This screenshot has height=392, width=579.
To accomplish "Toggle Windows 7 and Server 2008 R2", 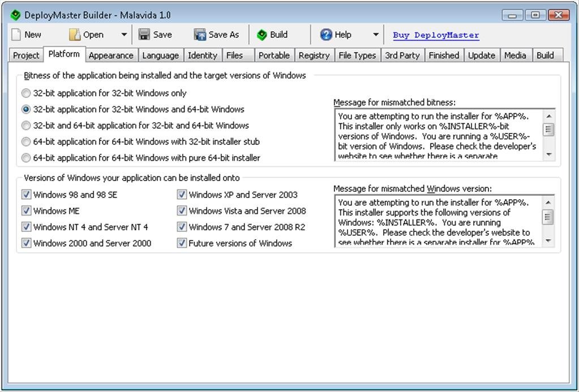I will [x=182, y=227].
